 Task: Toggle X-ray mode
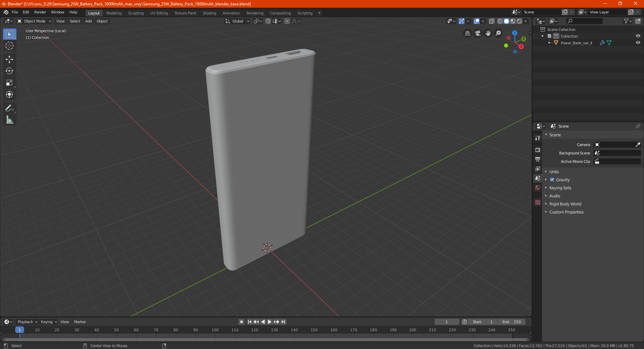(x=491, y=21)
